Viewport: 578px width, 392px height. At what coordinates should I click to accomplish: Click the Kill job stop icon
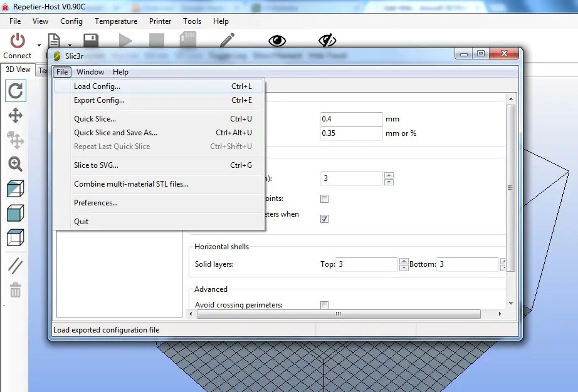pyautogui.click(x=156, y=40)
